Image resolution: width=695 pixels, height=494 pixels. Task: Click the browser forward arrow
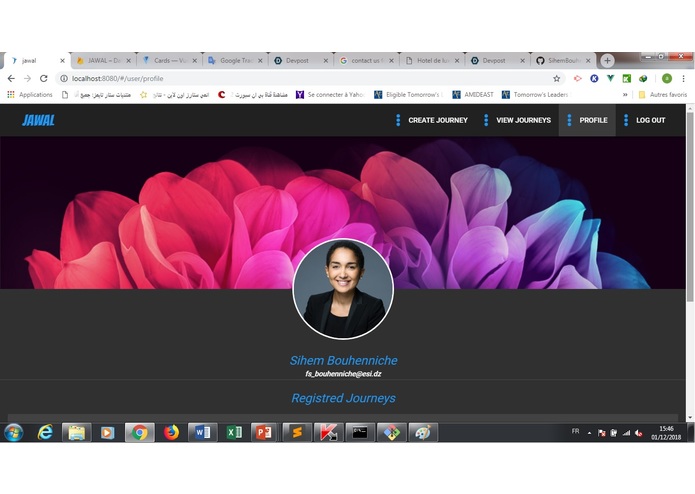click(27, 78)
